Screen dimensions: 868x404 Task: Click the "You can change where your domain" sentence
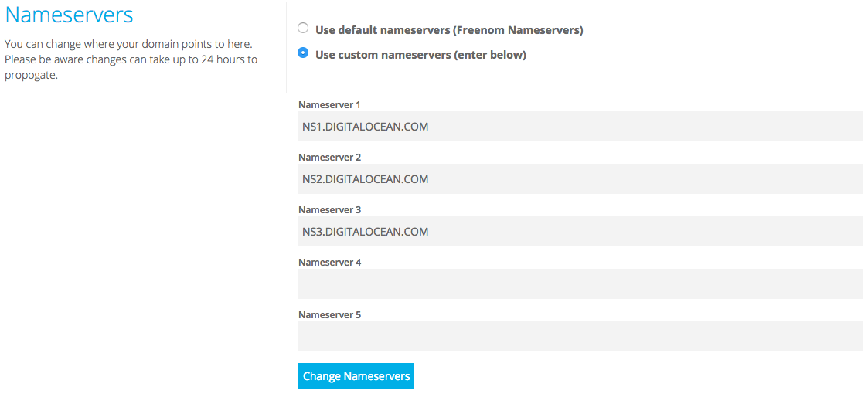pos(128,44)
